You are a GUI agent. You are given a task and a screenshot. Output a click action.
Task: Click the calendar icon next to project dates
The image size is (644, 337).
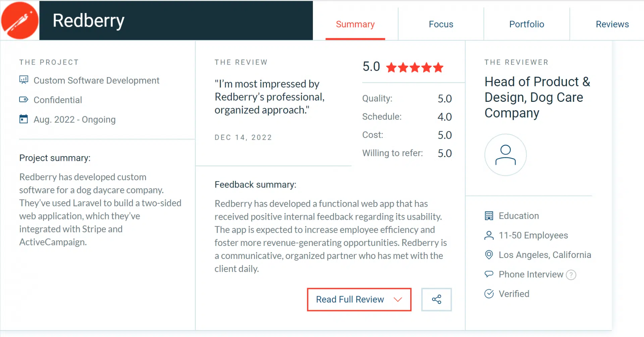pos(23,119)
